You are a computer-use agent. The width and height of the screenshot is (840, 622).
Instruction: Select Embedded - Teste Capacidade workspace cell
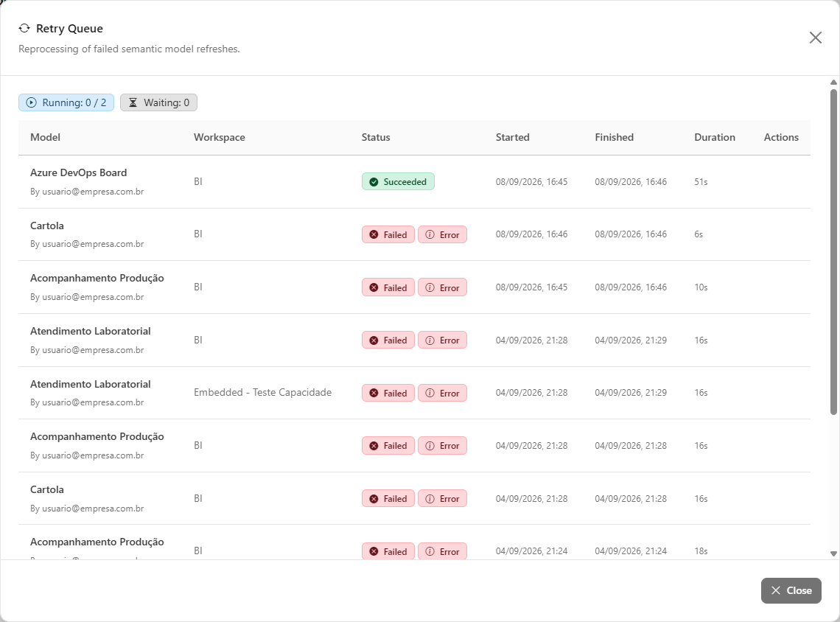262,392
